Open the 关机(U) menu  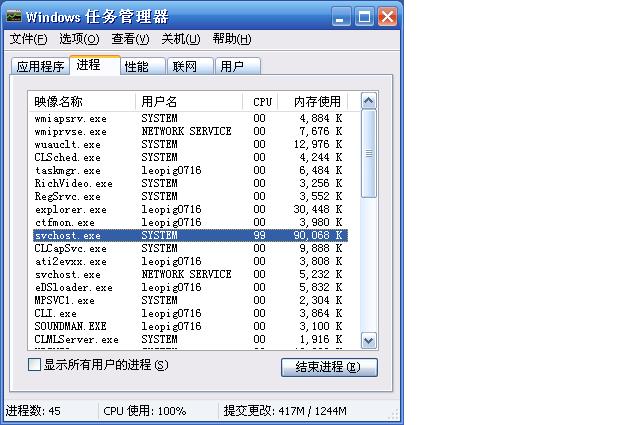click(x=181, y=39)
